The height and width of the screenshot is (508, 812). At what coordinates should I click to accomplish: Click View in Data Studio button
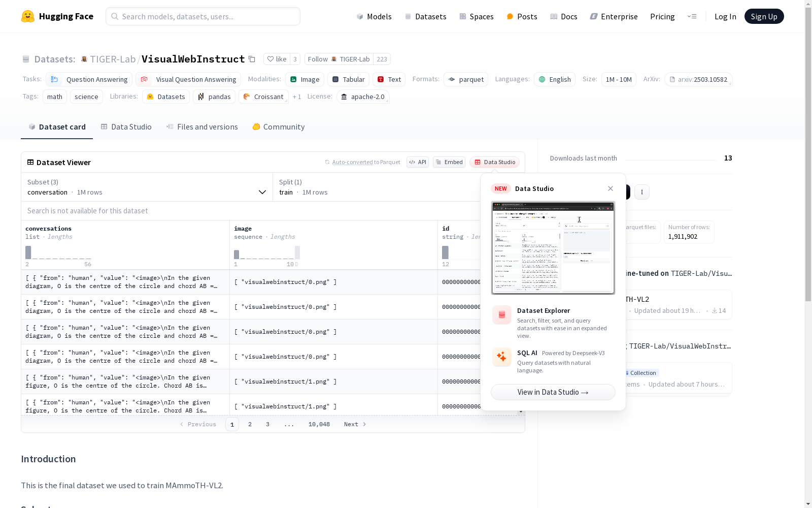click(x=553, y=392)
